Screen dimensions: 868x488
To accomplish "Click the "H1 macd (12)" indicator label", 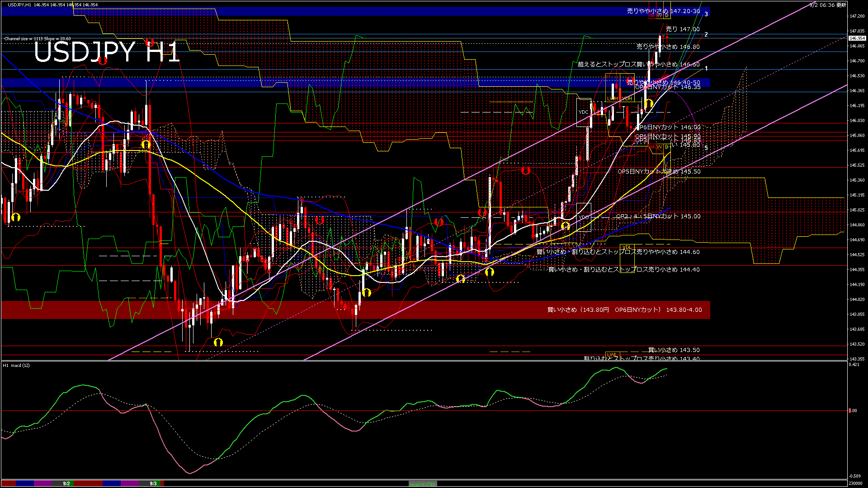I will pos(16,365).
